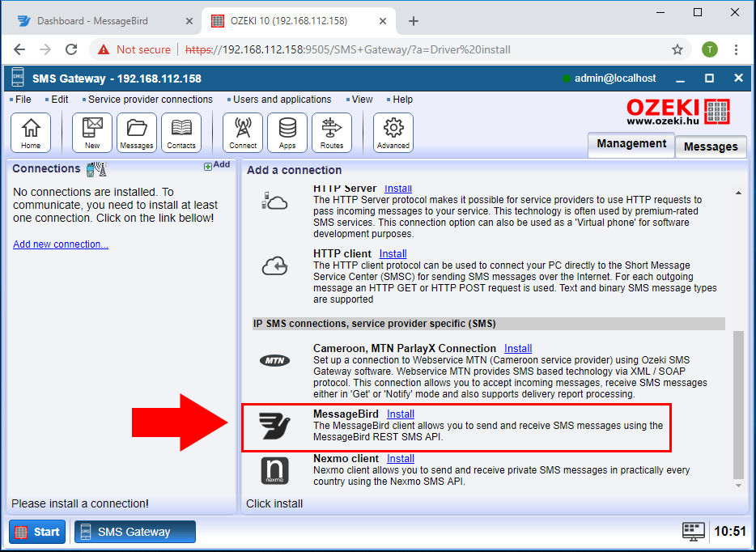This screenshot has height=552, width=756.
Task: Click the Add button in Connections panel
Action: (217, 165)
